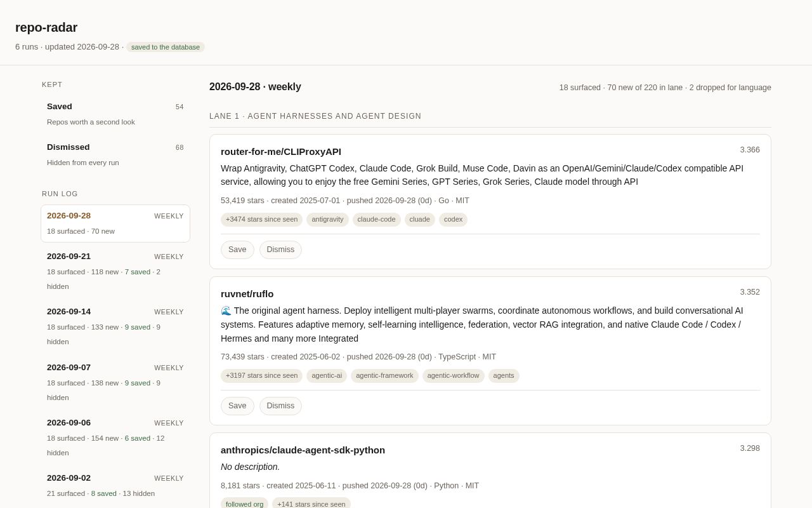Viewport: 812px width, 508px height.
Task: Click the 18 surfaced run summary text
Action: click(665, 88)
